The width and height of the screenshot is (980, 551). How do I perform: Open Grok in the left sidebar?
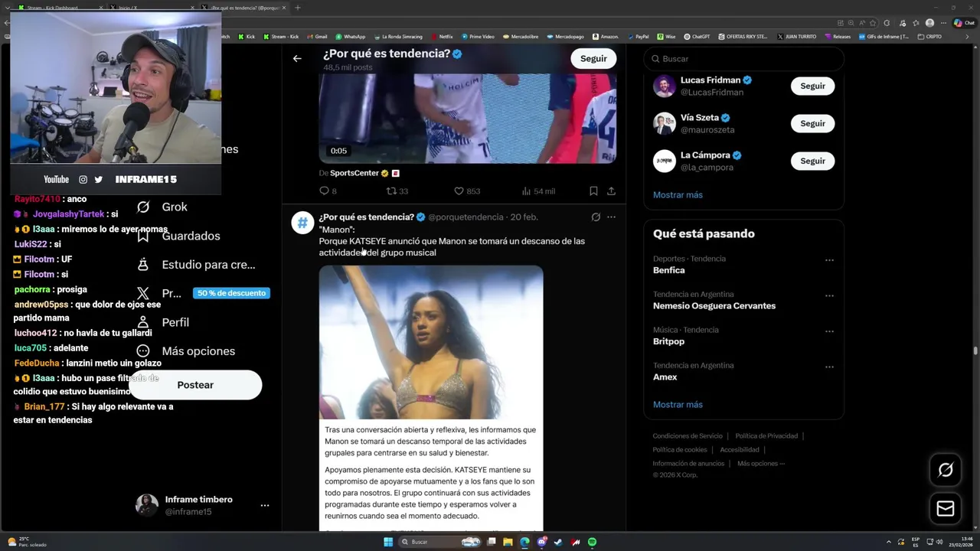162,207
